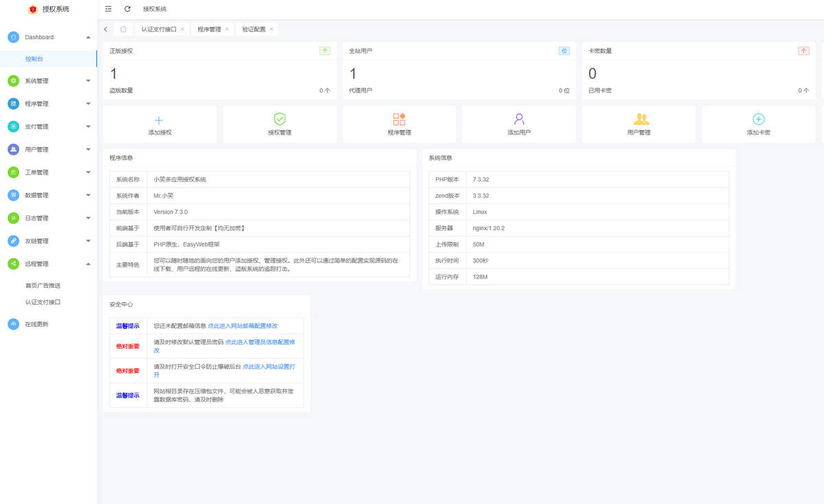
Task: Click the orange grid icon for 程序管理
Action: pos(399,119)
